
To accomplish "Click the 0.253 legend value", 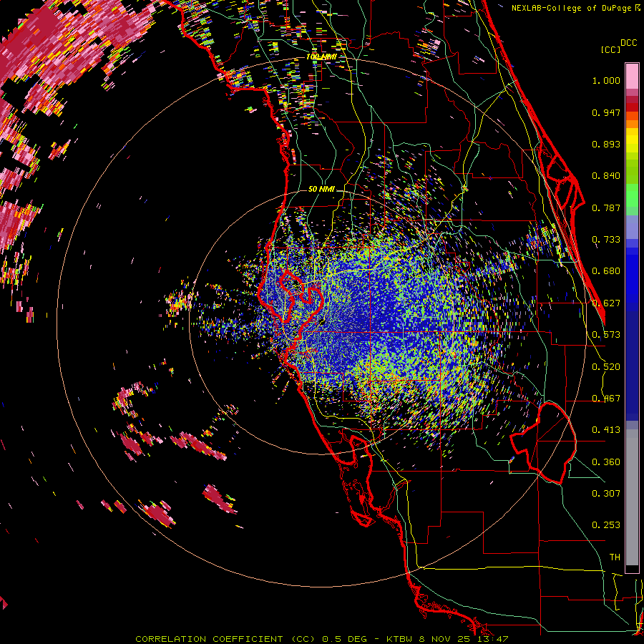I will click(x=606, y=525).
